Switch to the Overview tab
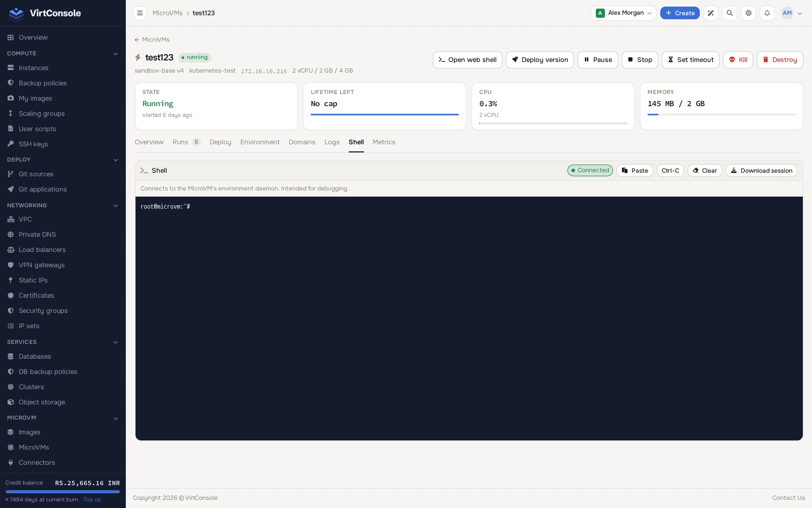 149,142
